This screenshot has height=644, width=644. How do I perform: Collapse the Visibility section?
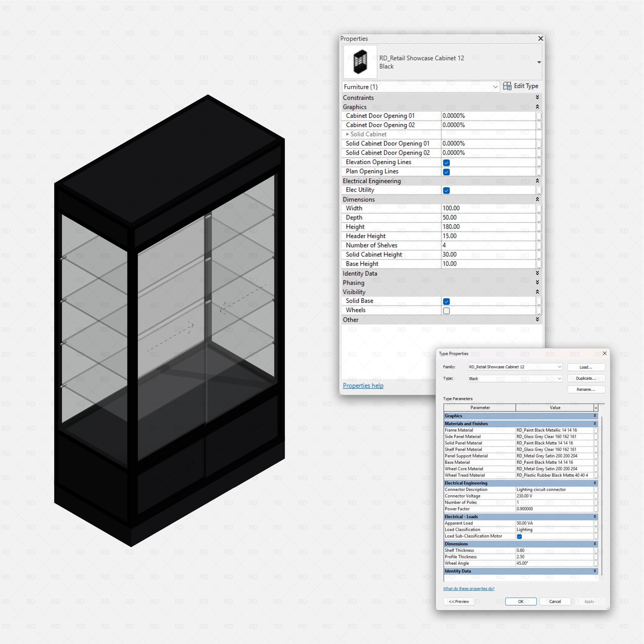[x=537, y=292]
